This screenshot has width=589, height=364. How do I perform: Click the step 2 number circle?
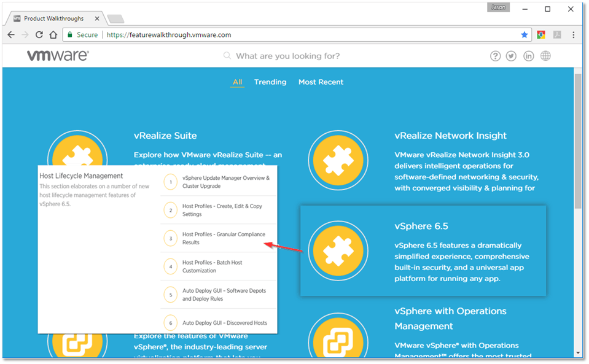click(171, 210)
